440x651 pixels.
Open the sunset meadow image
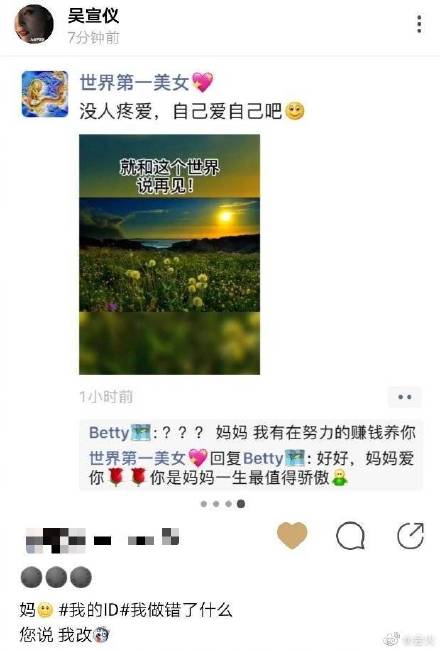169,254
